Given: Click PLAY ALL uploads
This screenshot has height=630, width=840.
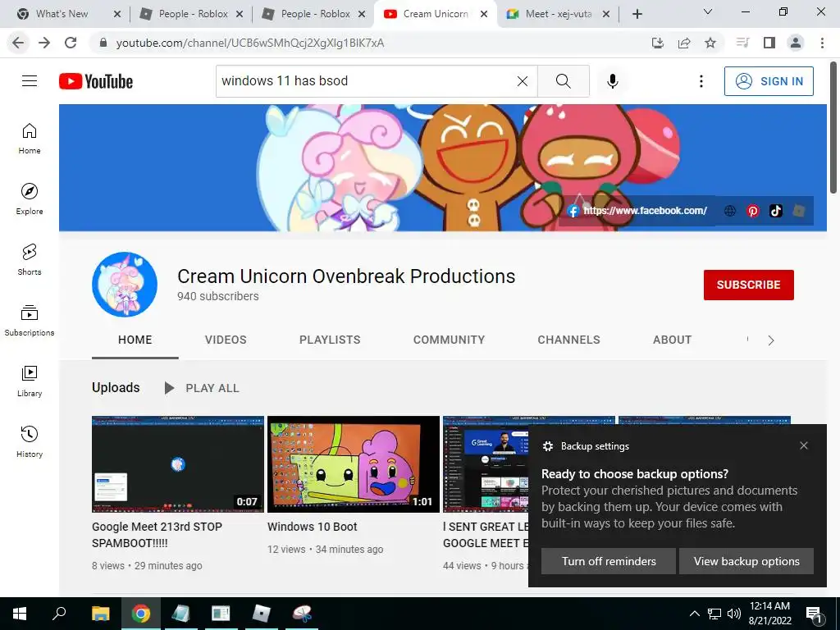Looking at the screenshot, I should tap(202, 388).
